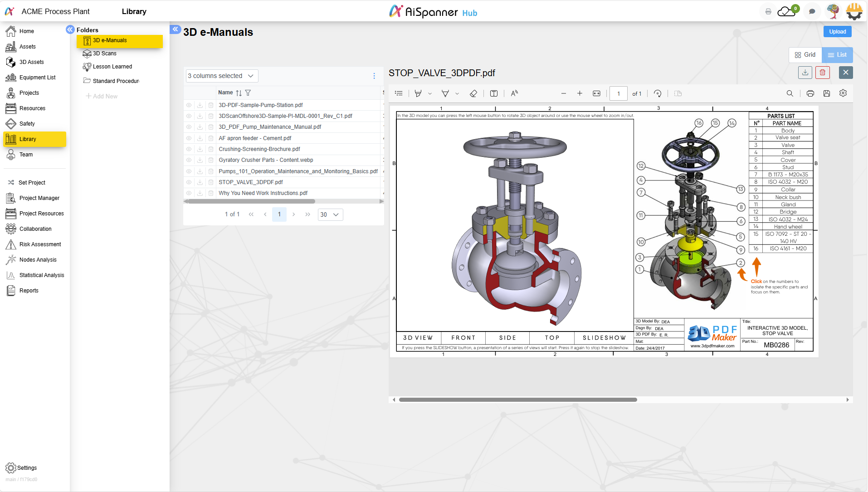
Task: Click the PDF viewer horizontal scrollbar
Action: [518, 399]
